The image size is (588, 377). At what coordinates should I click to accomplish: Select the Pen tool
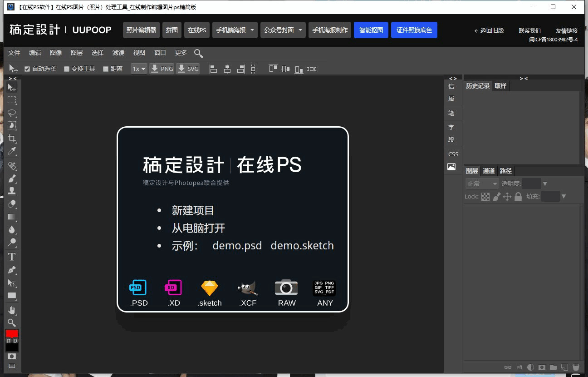[12, 270]
